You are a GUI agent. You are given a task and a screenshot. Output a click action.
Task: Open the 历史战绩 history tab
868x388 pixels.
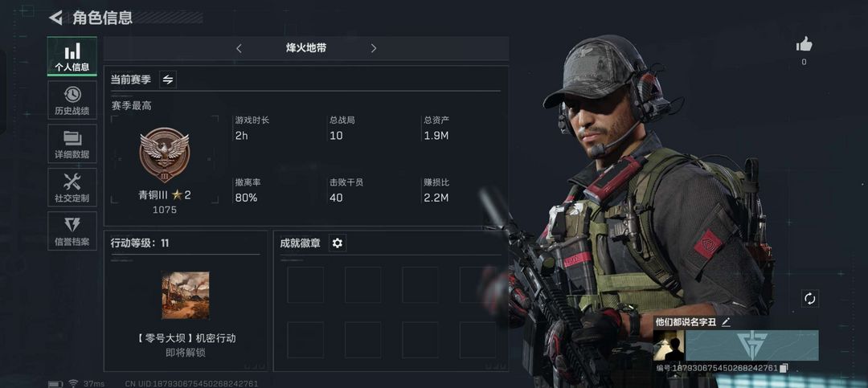[72, 100]
